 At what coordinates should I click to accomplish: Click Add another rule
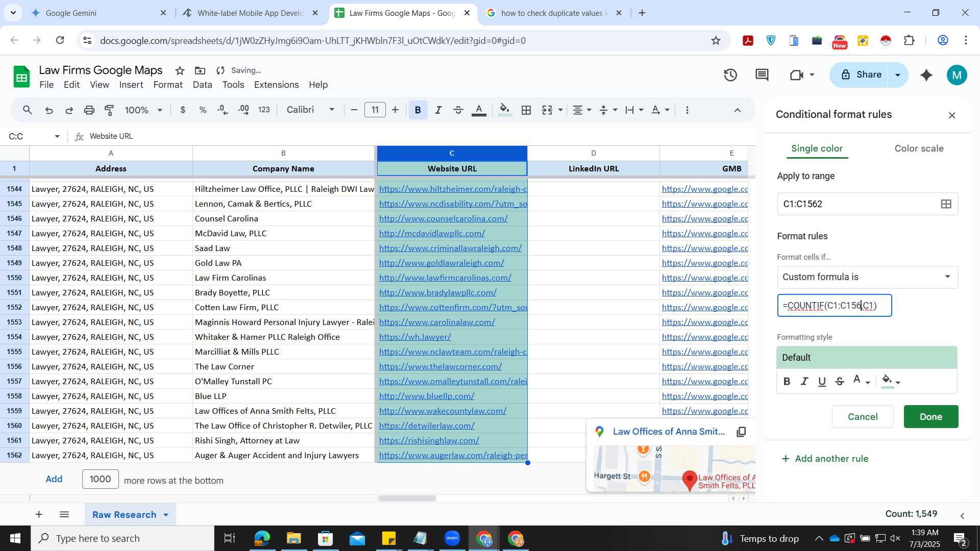825,459
